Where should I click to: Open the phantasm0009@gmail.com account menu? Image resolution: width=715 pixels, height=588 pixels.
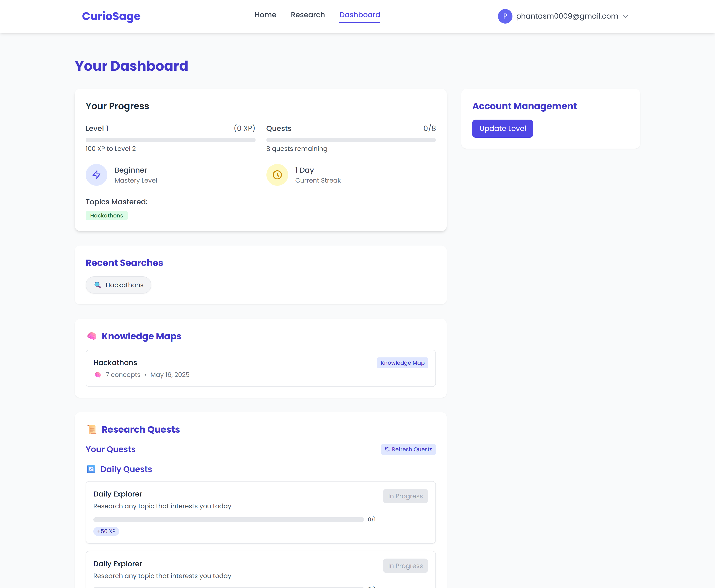[567, 16]
